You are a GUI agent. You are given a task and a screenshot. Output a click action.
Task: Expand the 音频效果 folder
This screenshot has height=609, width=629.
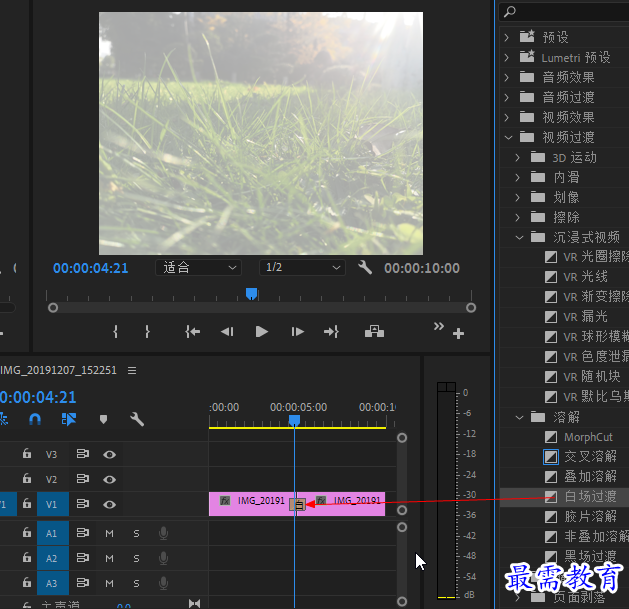click(x=507, y=77)
